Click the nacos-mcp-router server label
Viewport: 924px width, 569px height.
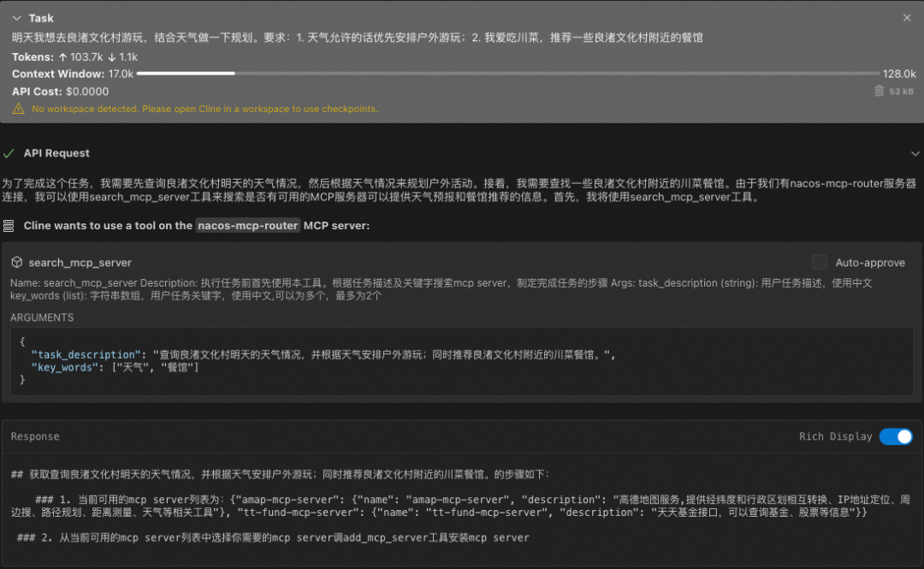tap(247, 226)
